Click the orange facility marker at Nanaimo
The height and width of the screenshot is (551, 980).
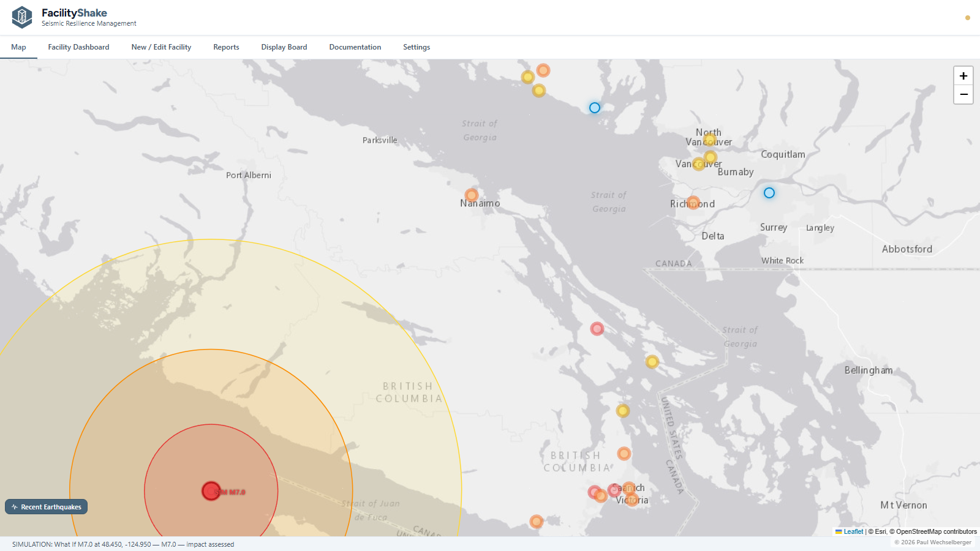472,195
